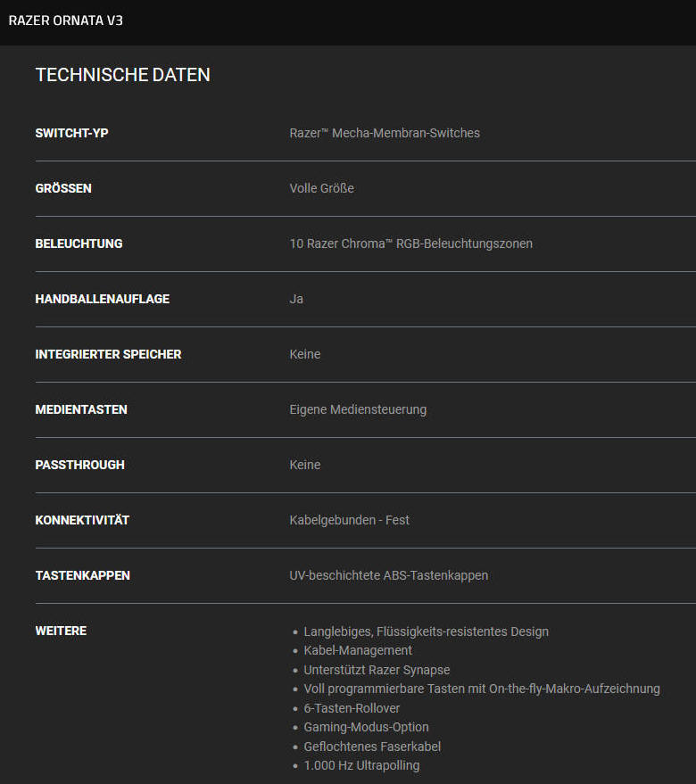
Task: Click the UV-beschichtete ABS-Tastenkappen text
Action: [x=388, y=575]
